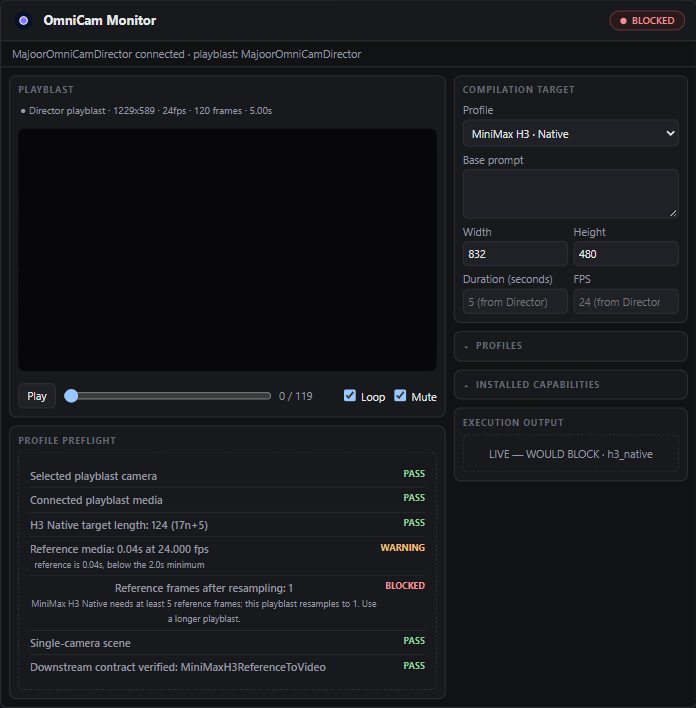696x708 pixels.
Task: Focus the Height field showing 480
Action: 626,254
